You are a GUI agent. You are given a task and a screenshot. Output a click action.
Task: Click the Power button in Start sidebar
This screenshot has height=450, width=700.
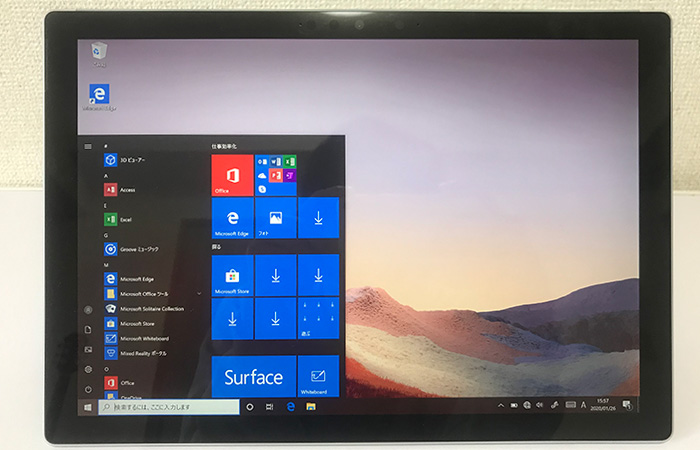[88, 389]
